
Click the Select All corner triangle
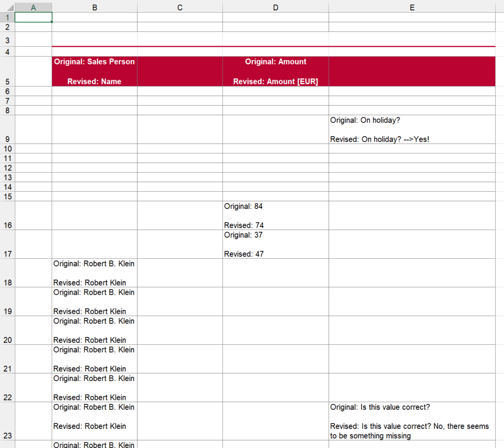pos(7,7)
